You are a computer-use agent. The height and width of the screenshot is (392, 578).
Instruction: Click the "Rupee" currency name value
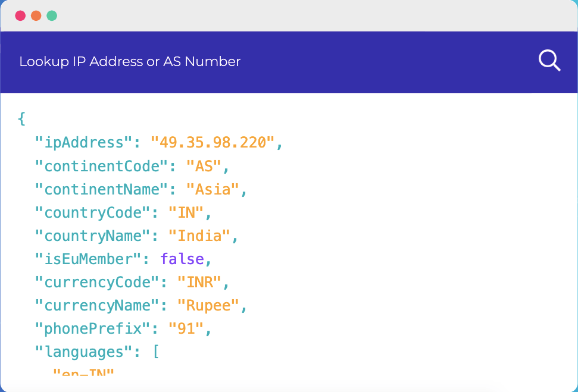208,305
